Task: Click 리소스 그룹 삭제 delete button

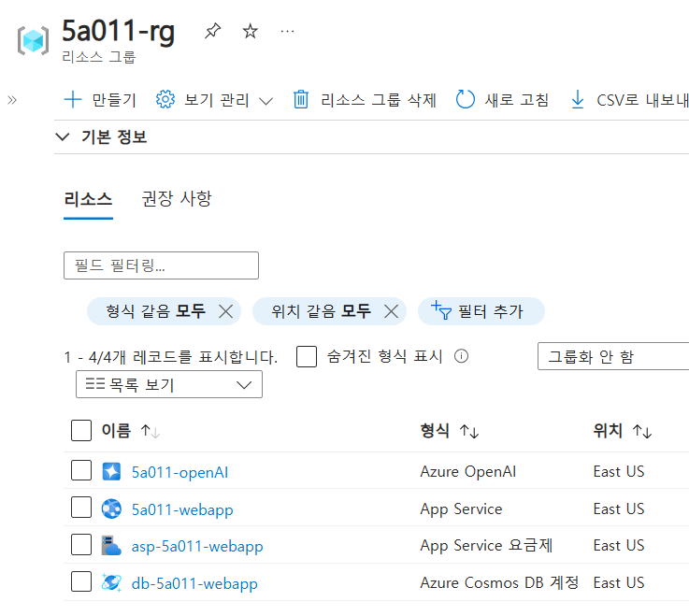Action: point(365,100)
